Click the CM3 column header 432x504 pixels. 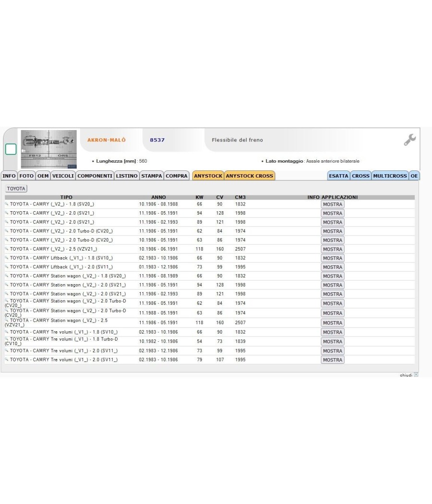point(240,197)
